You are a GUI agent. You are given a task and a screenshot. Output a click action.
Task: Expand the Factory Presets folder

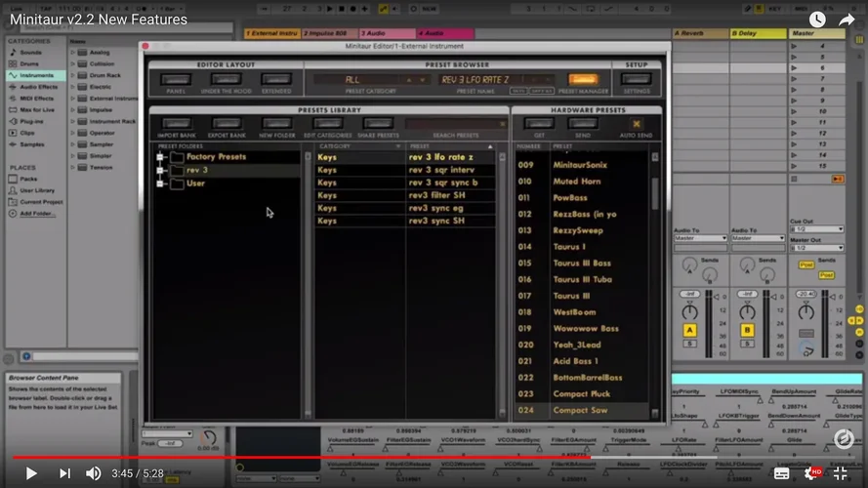[x=160, y=157]
